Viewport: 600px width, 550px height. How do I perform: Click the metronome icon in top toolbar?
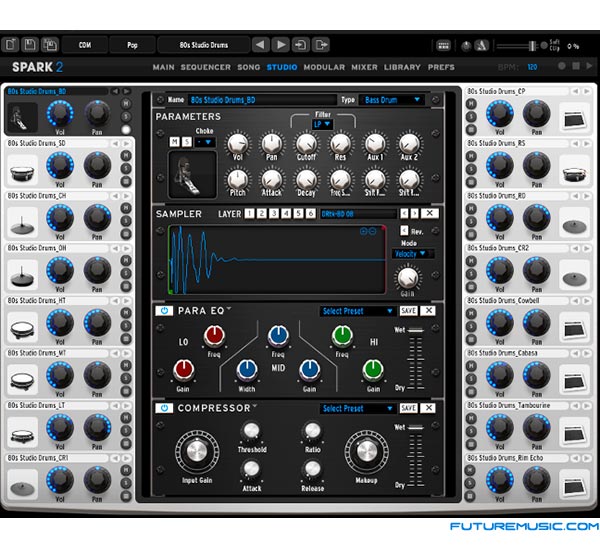coord(482,46)
